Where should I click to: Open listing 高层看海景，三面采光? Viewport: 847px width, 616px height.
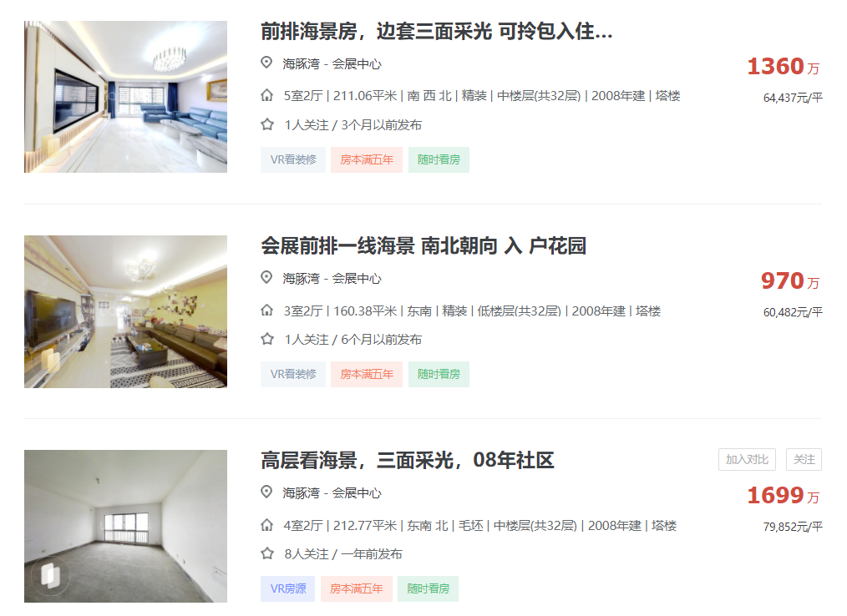[x=408, y=460]
